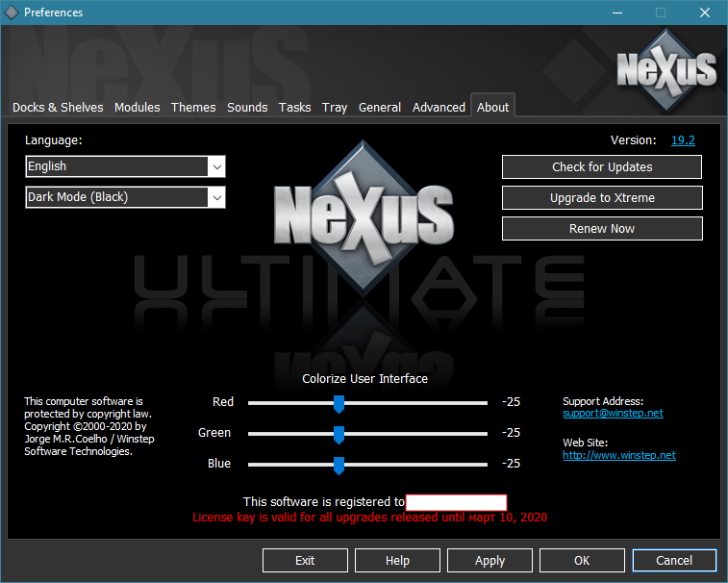The width and height of the screenshot is (728, 583).
Task: Select the Sounds tab
Action: click(247, 107)
